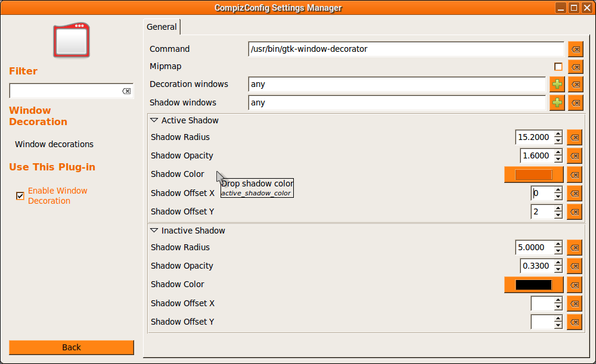Click the Inactive Shadow Offset Y field
The height and width of the screenshot is (364, 596).
(542, 322)
